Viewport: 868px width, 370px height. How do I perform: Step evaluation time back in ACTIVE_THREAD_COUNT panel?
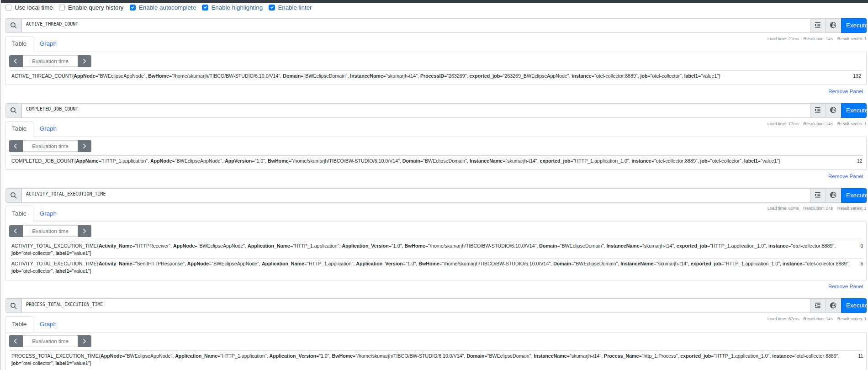coord(16,61)
